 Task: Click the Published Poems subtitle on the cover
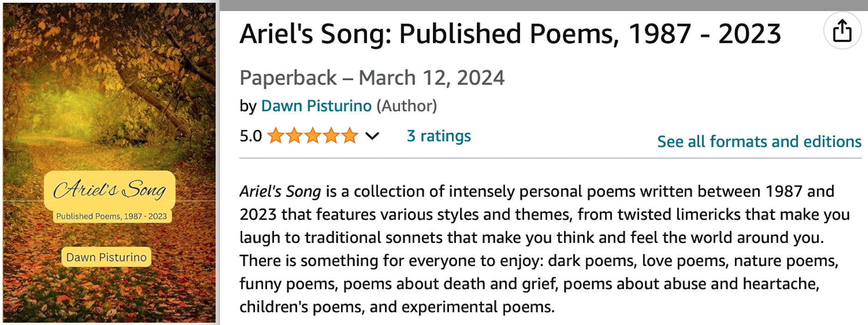[x=111, y=217]
